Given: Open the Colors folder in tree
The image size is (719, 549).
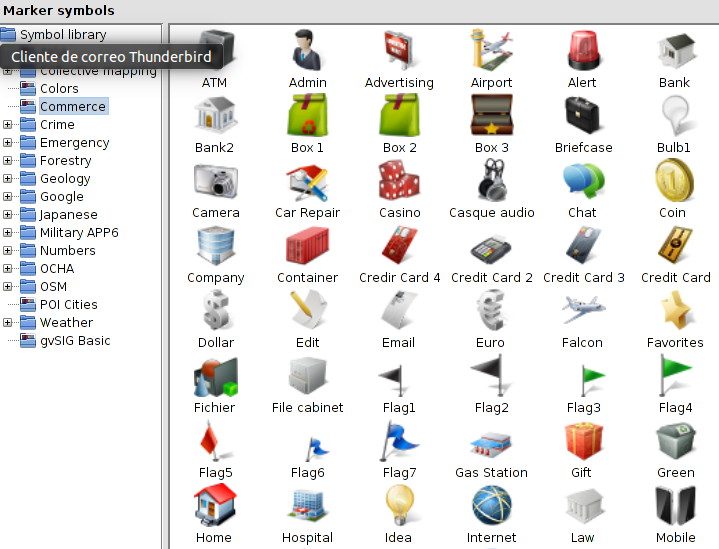Looking at the screenshot, I should tap(59, 89).
